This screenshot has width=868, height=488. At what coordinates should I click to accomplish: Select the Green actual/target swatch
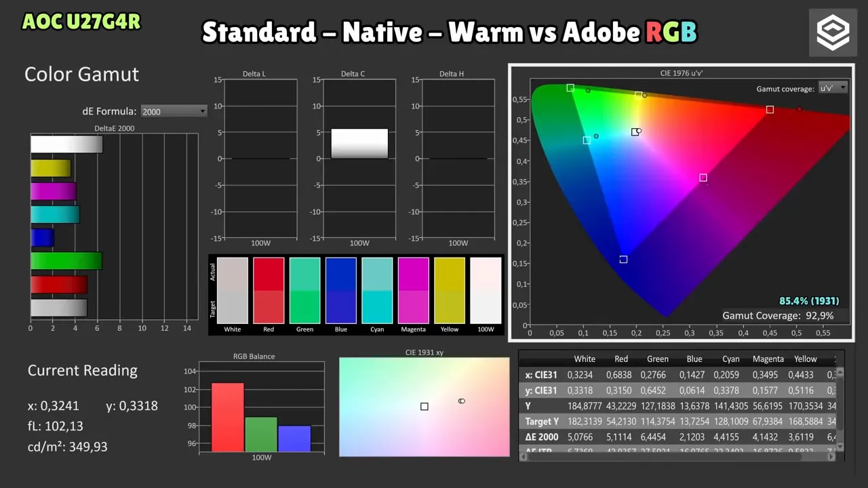[x=304, y=290]
